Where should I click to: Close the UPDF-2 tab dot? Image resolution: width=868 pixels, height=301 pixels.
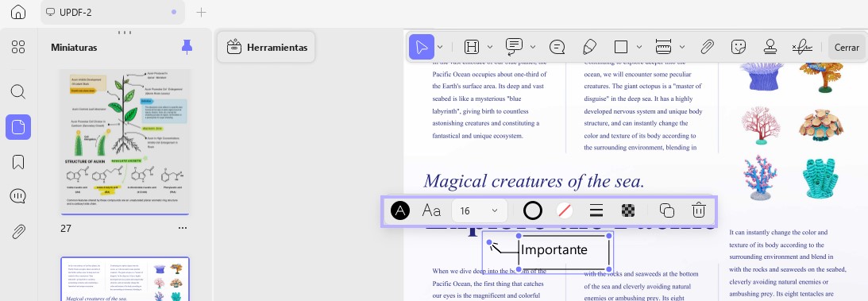point(174,12)
